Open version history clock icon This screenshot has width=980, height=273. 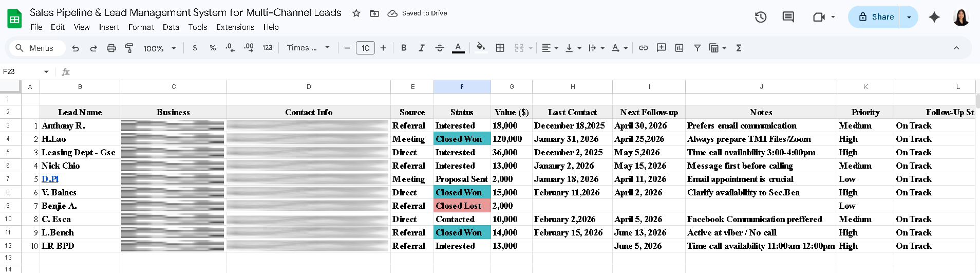pos(761,17)
